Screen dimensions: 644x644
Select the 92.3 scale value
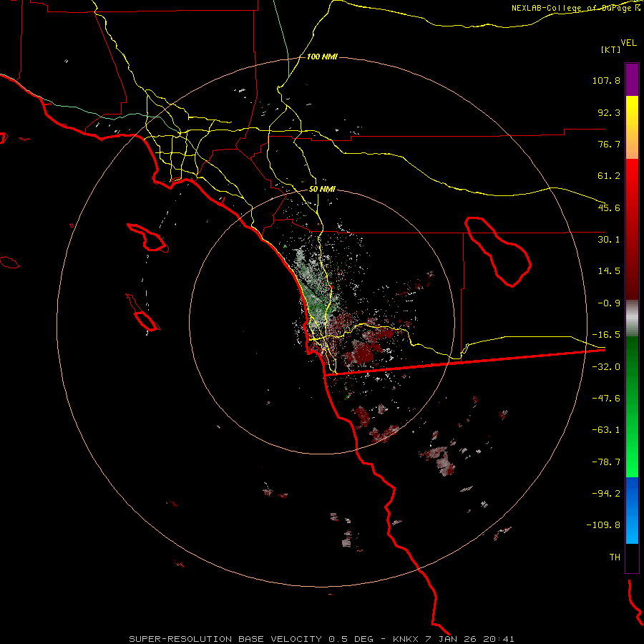coord(609,112)
